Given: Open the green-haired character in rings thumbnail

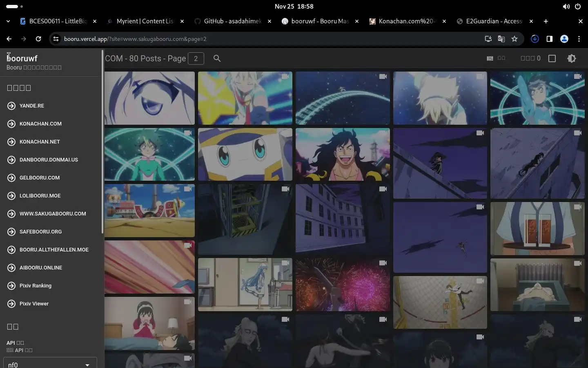Looking at the screenshot, I should 149,154.
